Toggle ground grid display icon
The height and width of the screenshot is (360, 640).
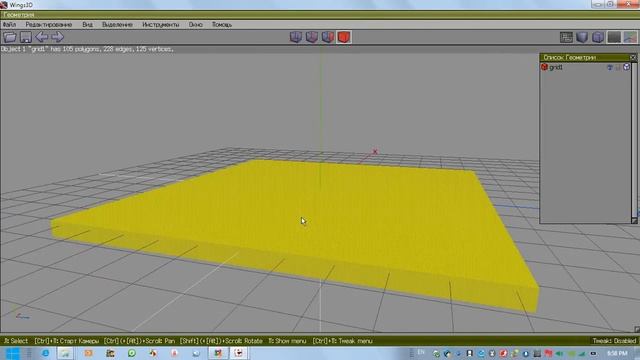[614, 37]
